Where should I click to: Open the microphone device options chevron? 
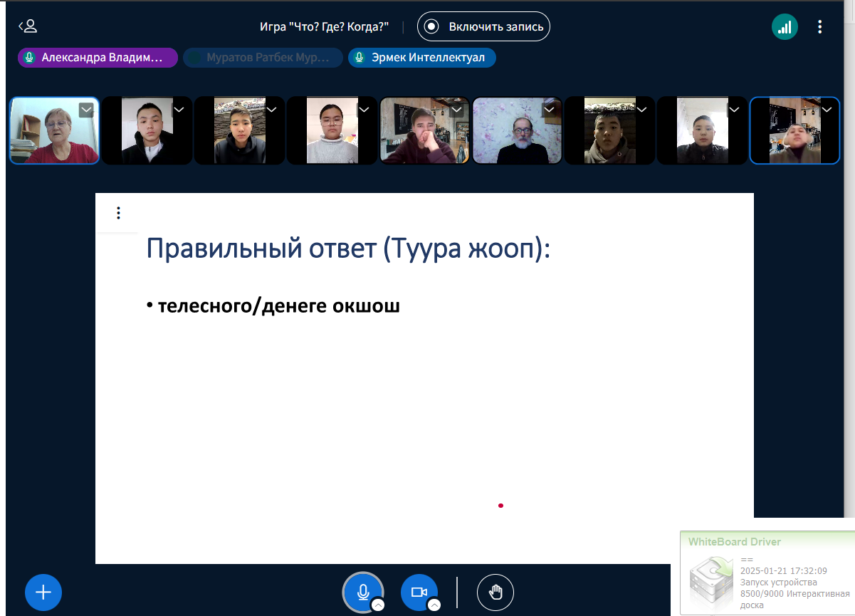(379, 605)
